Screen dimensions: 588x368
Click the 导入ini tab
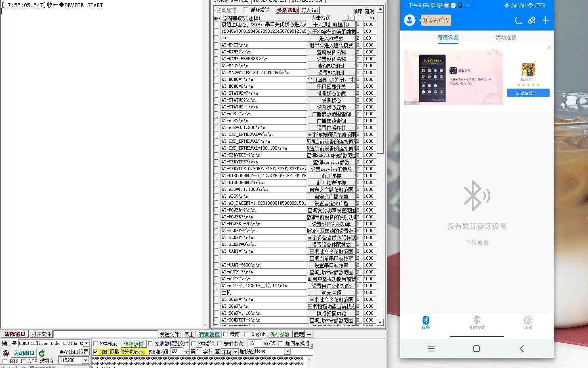[310, 10]
